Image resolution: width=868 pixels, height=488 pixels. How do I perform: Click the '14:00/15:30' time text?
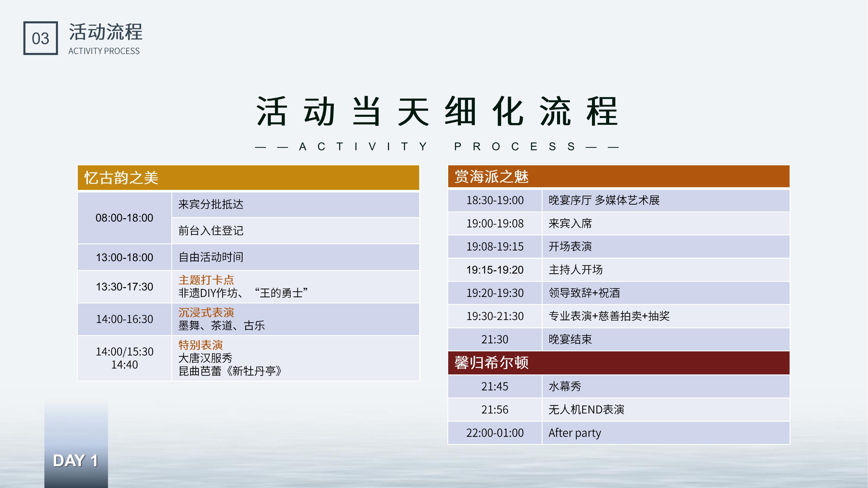[x=124, y=352]
